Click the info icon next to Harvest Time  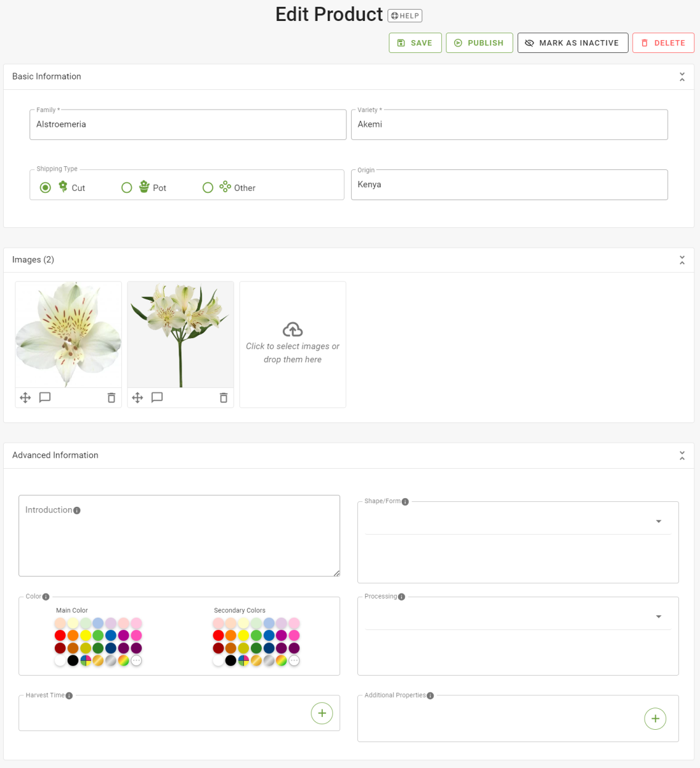point(69,696)
